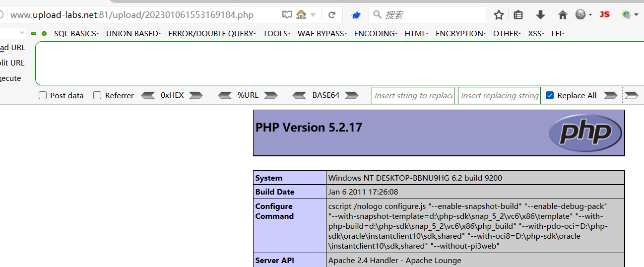Click the blue bird extension icon
This screenshot has height=267, width=644.
coord(355,15)
